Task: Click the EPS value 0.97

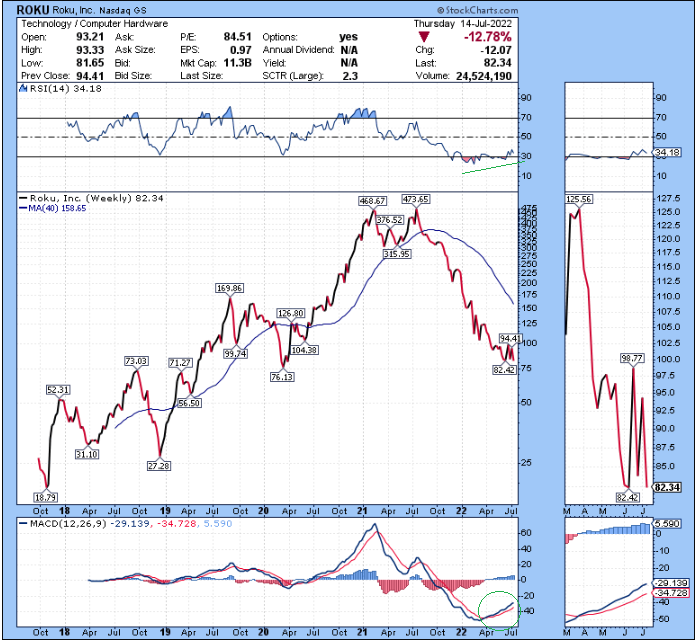Action: click(x=241, y=50)
